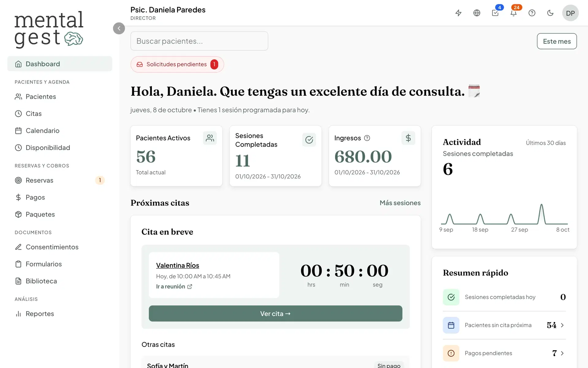588x368 pixels.
Task: Open Valentina Ríos patient link
Action: point(178,265)
